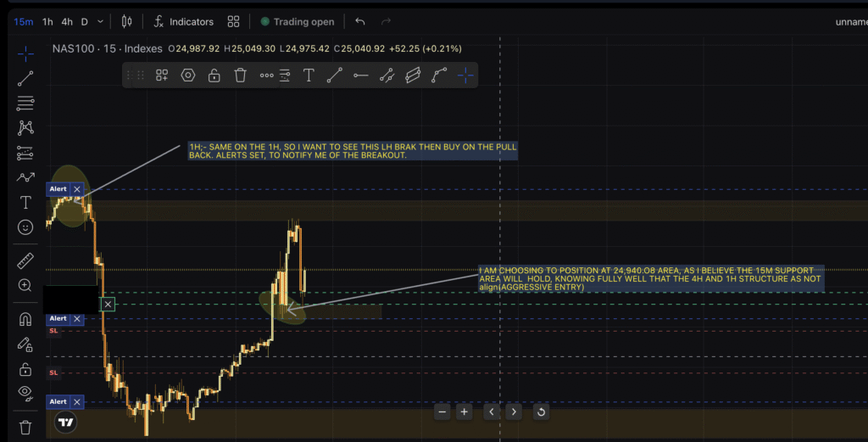This screenshot has height=442, width=868.
Task: Select the ruler measure tool
Action: tap(25, 260)
